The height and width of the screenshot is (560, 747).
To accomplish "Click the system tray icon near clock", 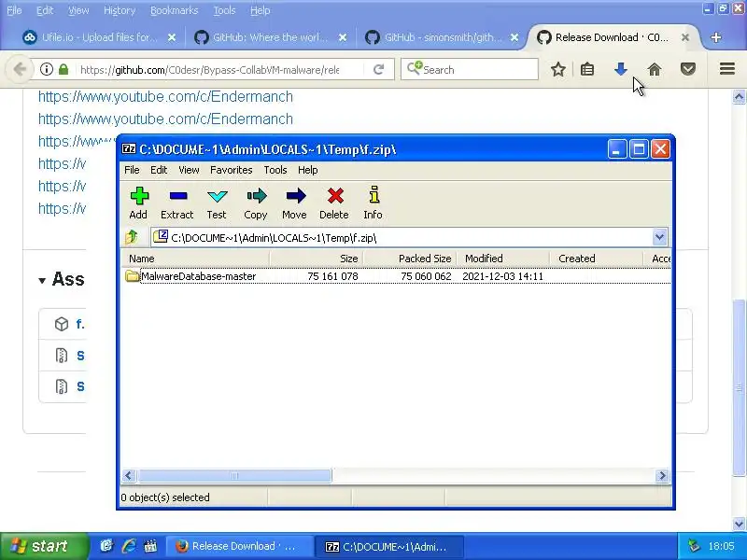I will (x=694, y=546).
